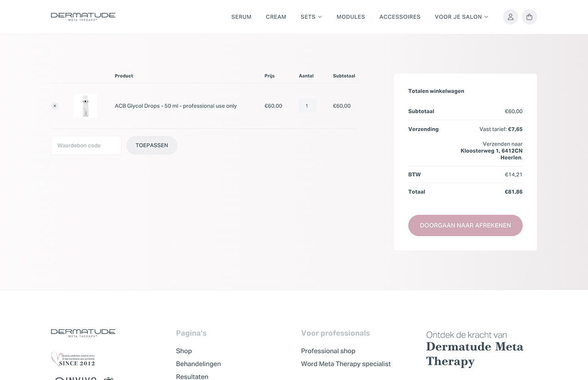Click the Totaal amount €81,86
This screenshot has height=380, width=588.
514,192
